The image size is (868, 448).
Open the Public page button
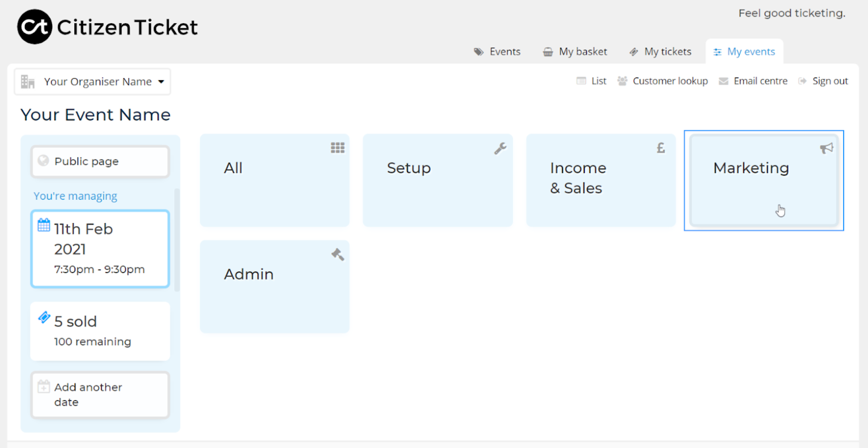100,161
